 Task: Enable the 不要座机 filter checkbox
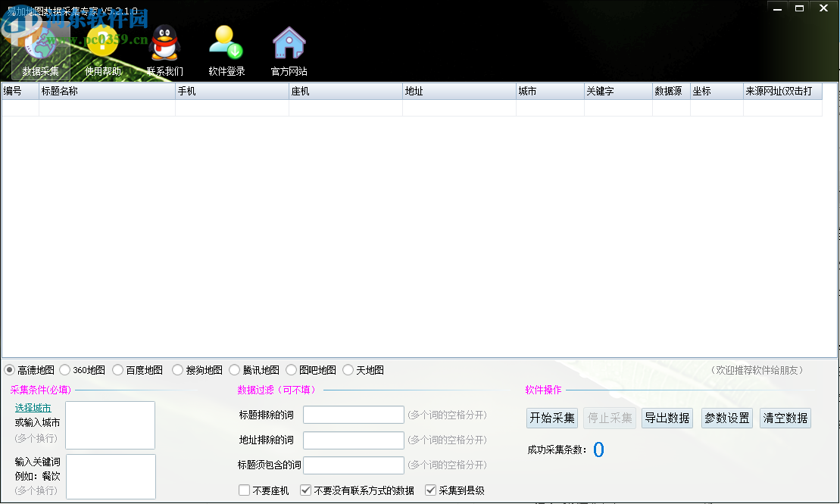point(244,490)
